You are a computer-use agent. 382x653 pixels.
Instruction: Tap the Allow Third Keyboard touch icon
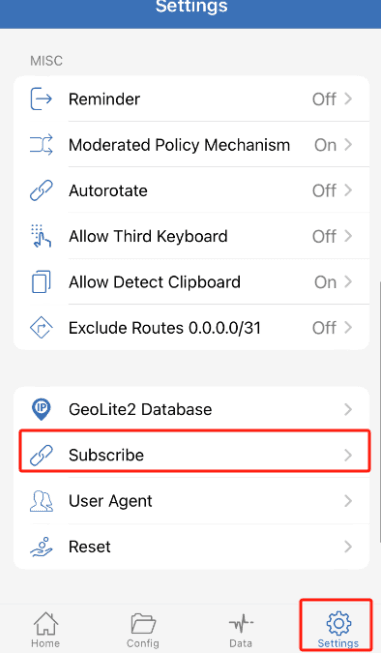[x=41, y=236]
